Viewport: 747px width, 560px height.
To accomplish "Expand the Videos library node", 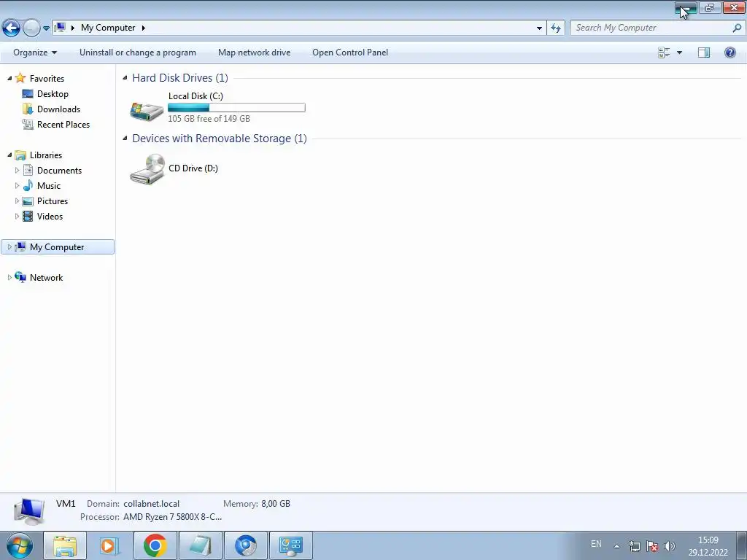I will point(18,216).
